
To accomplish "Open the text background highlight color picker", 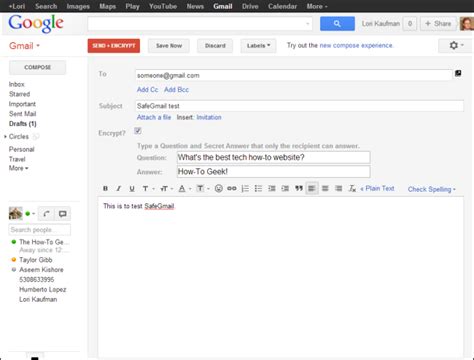I will (x=202, y=189).
